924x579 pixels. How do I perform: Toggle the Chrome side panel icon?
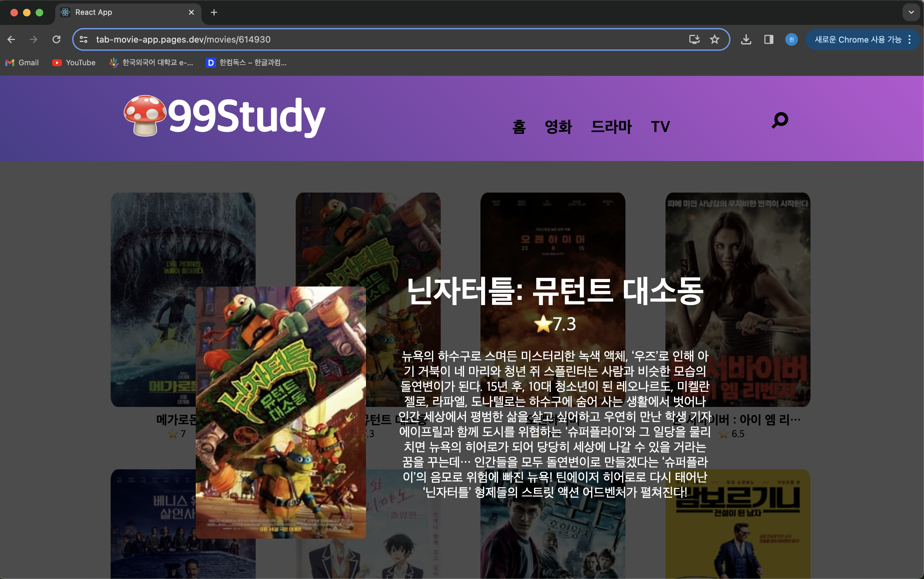tap(769, 39)
